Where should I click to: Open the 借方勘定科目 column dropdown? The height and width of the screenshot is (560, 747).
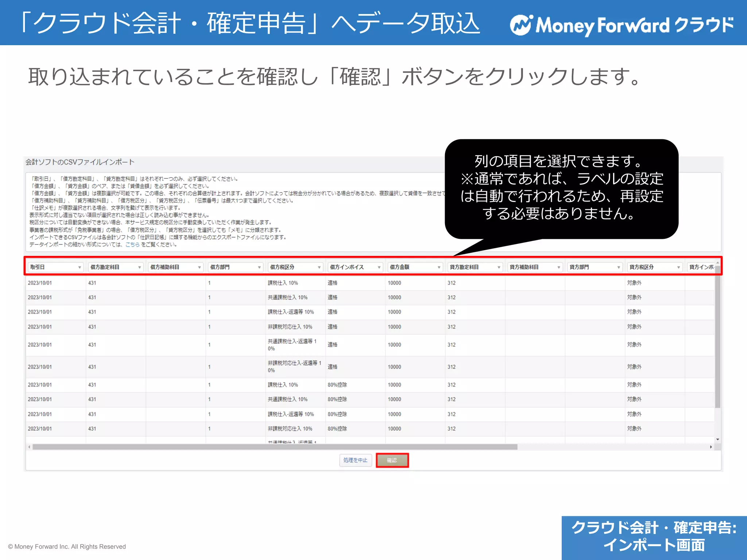tap(116, 267)
